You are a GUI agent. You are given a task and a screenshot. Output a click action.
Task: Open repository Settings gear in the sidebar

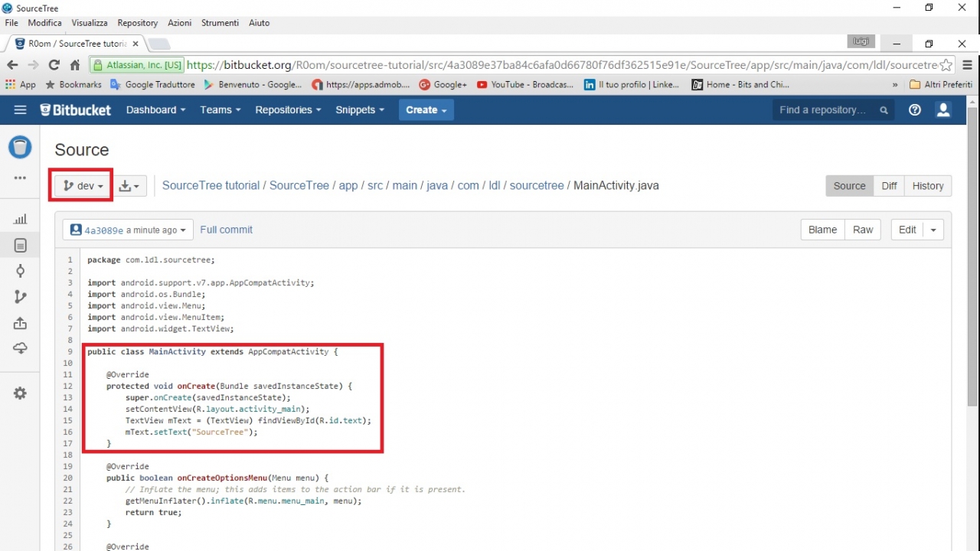tap(21, 393)
